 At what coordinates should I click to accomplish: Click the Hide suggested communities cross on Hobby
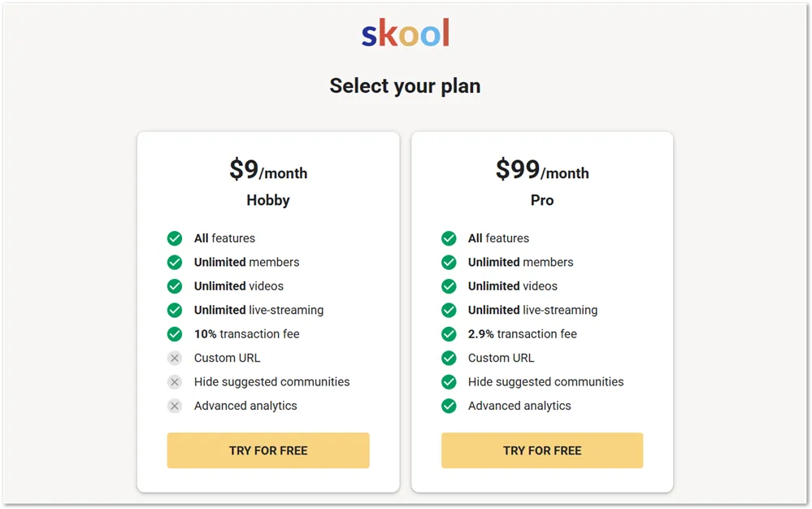pyautogui.click(x=175, y=381)
